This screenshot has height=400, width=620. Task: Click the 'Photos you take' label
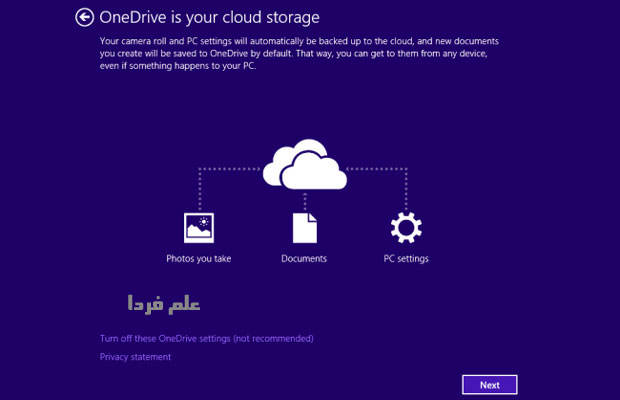click(199, 259)
